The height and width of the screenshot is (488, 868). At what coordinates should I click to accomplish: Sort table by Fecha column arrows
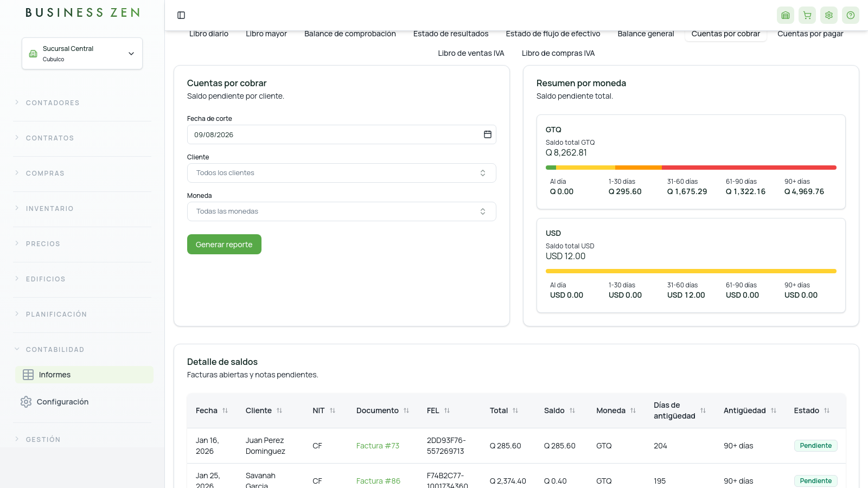(x=225, y=410)
